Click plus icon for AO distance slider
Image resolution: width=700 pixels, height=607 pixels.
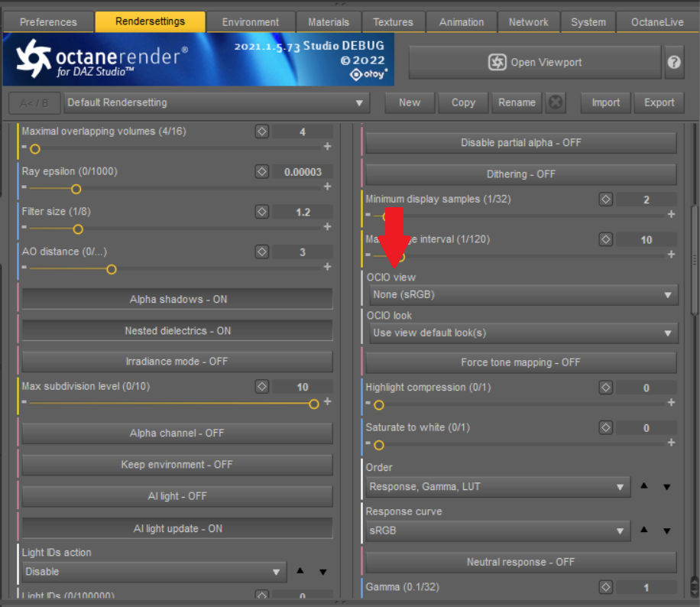click(327, 267)
